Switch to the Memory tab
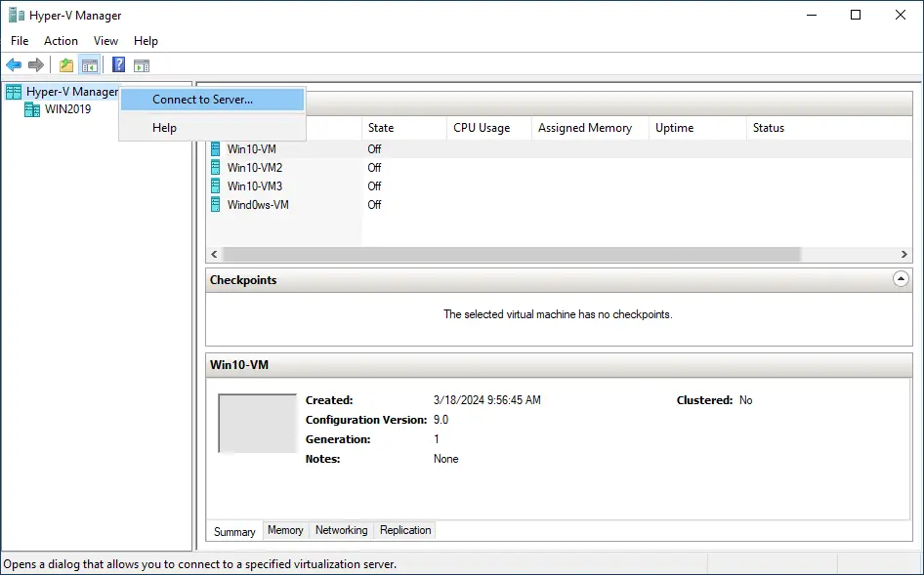 coord(285,530)
